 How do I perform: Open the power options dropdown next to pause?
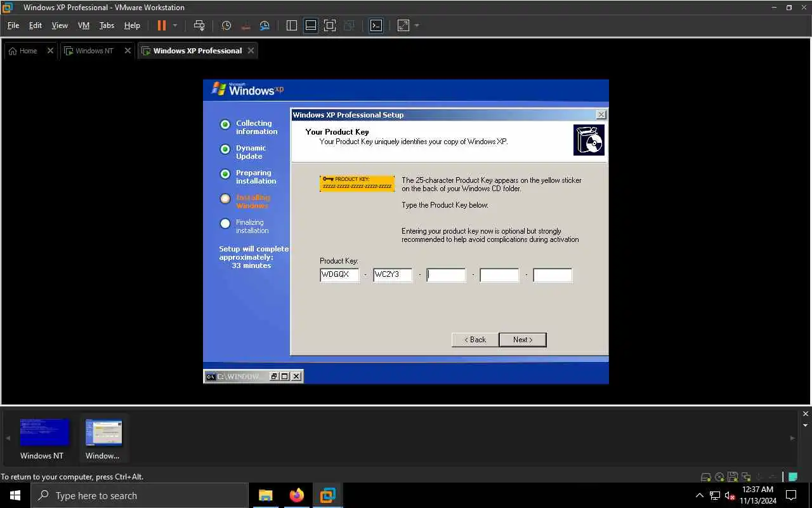pyautogui.click(x=175, y=25)
